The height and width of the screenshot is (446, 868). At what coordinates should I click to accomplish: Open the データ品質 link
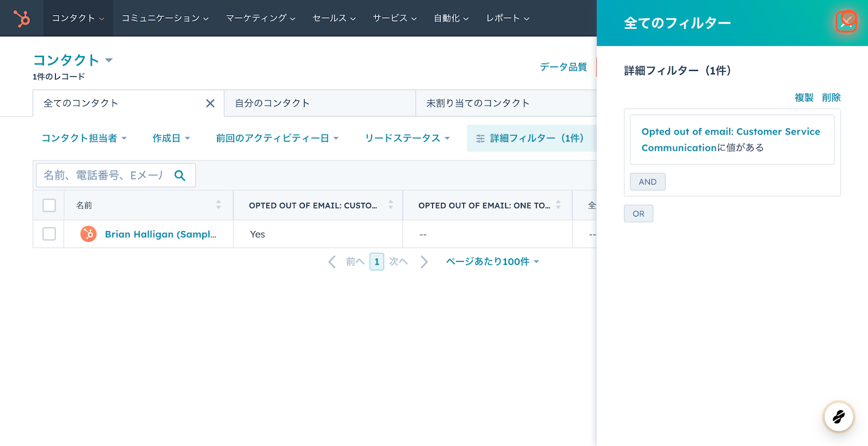click(x=563, y=67)
